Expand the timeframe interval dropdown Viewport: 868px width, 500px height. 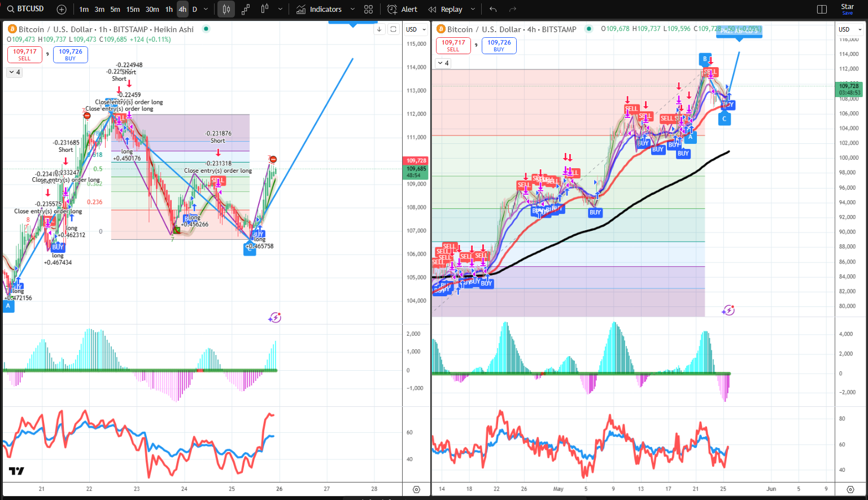pyautogui.click(x=206, y=10)
